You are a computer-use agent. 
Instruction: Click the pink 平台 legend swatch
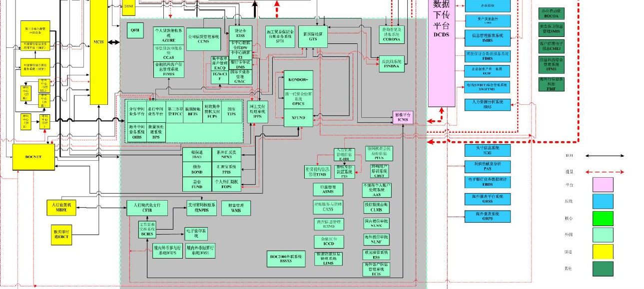click(x=603, y=185)
